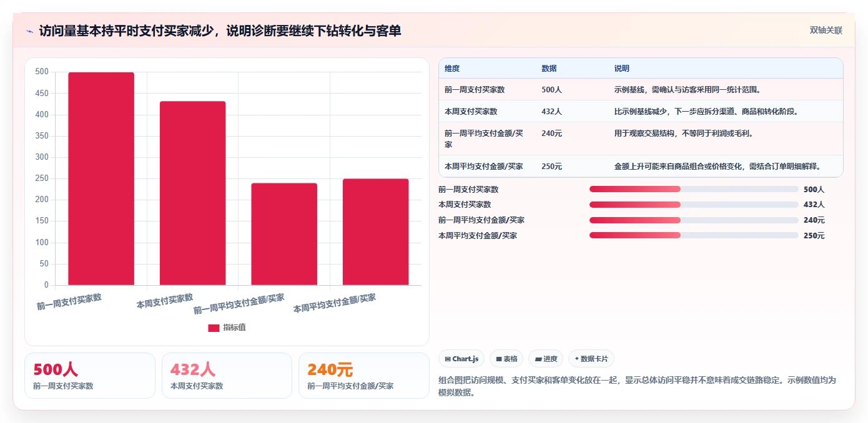Viewport: 868px width, 423px height.
Task: Click the description paragraph starting 组合图把访问规模
Action: click(637, 386)
